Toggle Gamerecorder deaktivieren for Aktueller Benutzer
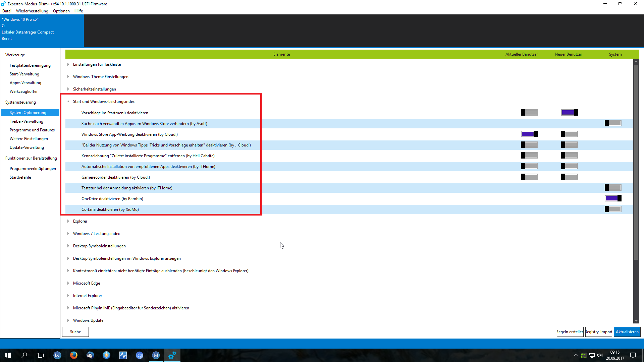 point(529,177)
